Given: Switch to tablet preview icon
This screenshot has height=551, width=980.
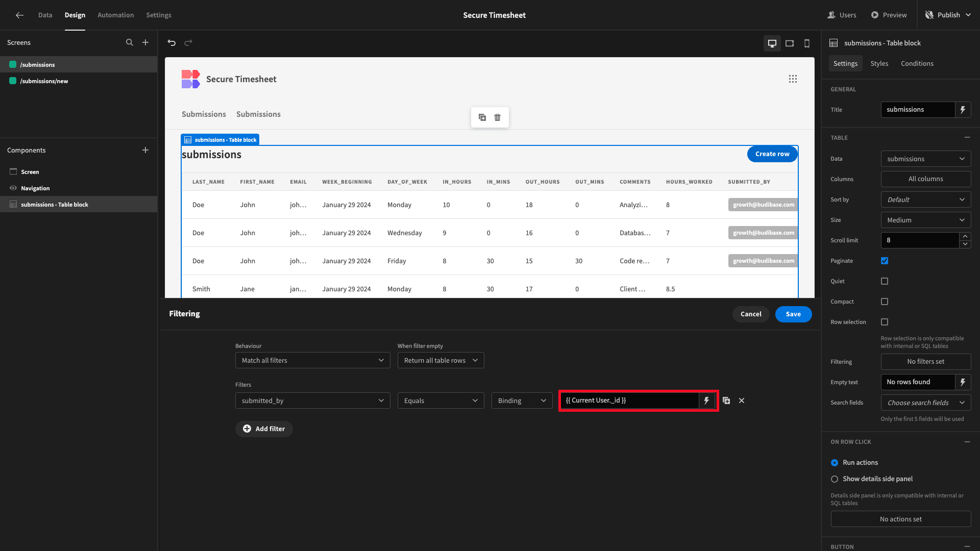Looking at the screenshot, I should pos(790,43).
